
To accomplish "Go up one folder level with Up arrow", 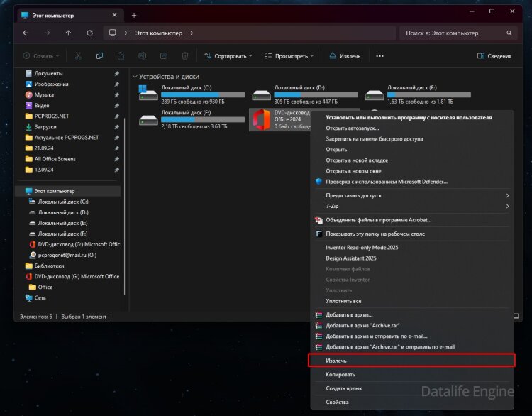I will point(68,33).
